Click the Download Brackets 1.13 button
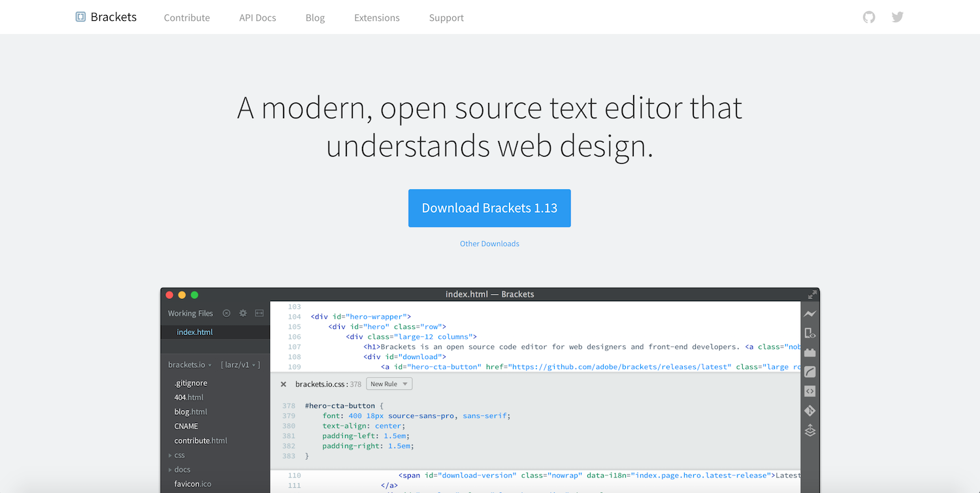Screen dimensions: 980x493 [489, 208]
